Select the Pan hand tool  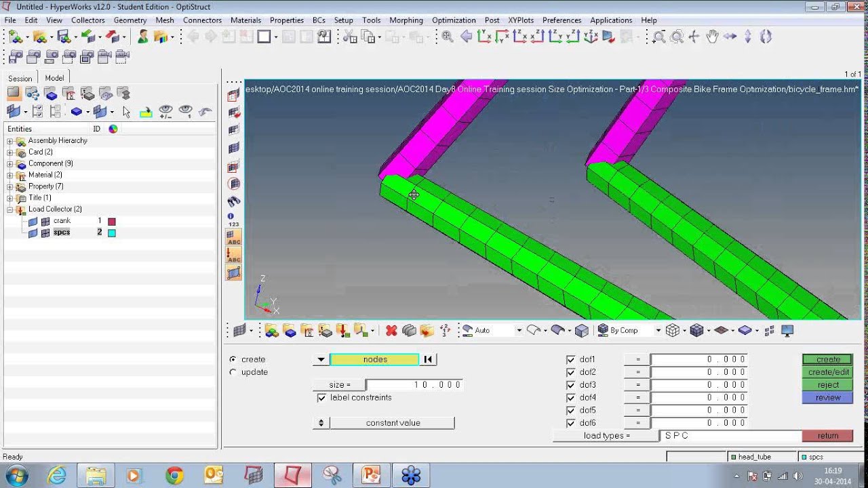[x=711, y=37]
